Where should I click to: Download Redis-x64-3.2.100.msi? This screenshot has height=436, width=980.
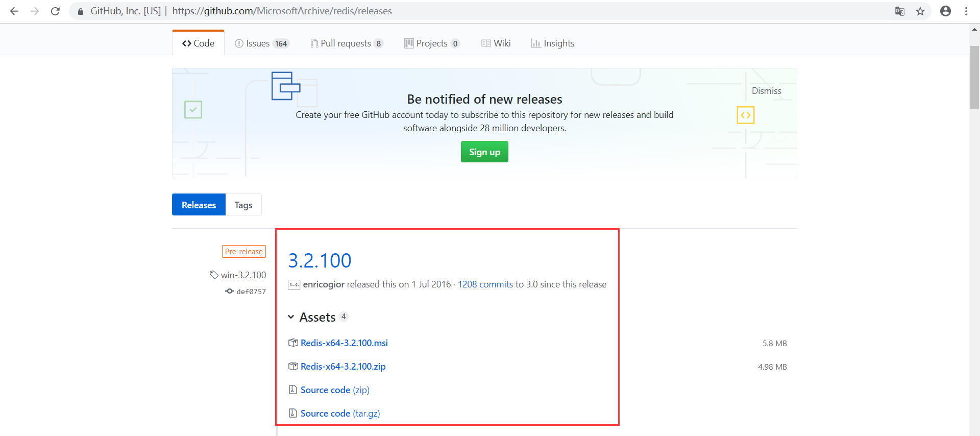click(x=344, y=343)
